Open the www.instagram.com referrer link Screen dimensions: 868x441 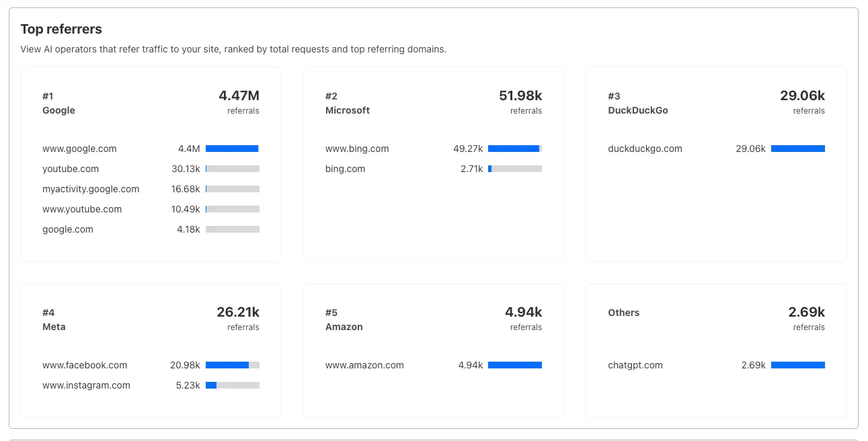85,385
